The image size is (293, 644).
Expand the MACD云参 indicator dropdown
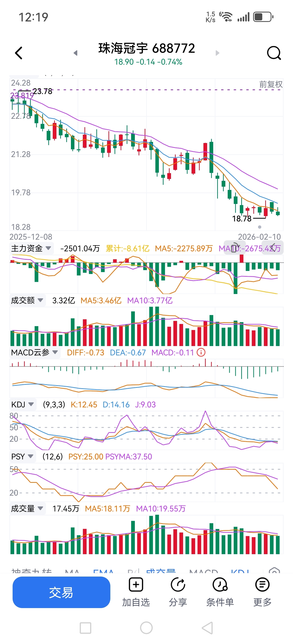[35, 353]
